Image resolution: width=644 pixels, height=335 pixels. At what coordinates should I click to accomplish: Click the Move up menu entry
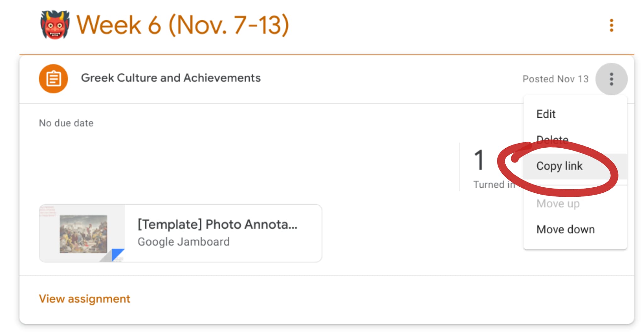point(558,204)
